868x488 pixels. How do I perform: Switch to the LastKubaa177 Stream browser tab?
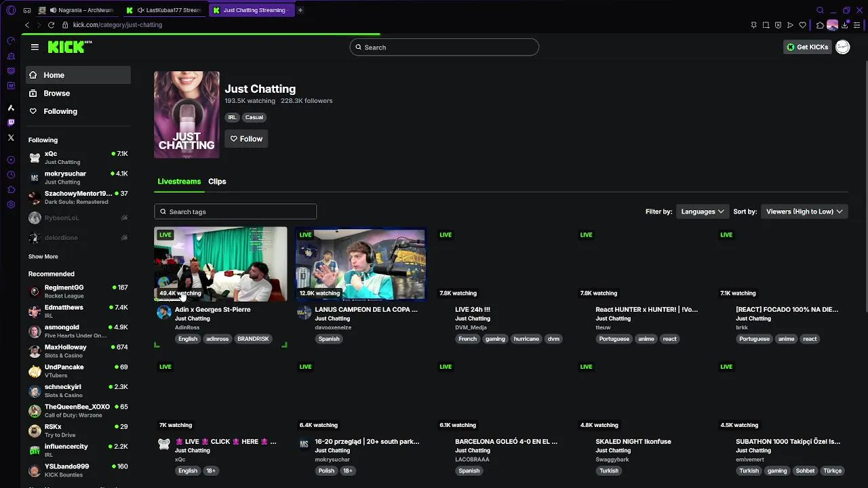[166, 10]
